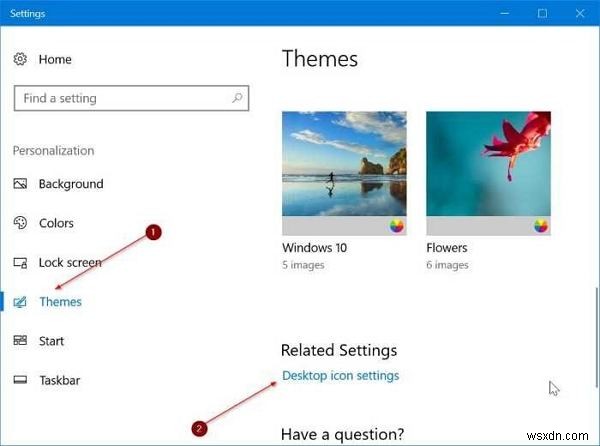The width and height of the screenshot is (600, 446).
Task: Click the Home gear icon
Action: pyautogui.click(x=20, y=59)
